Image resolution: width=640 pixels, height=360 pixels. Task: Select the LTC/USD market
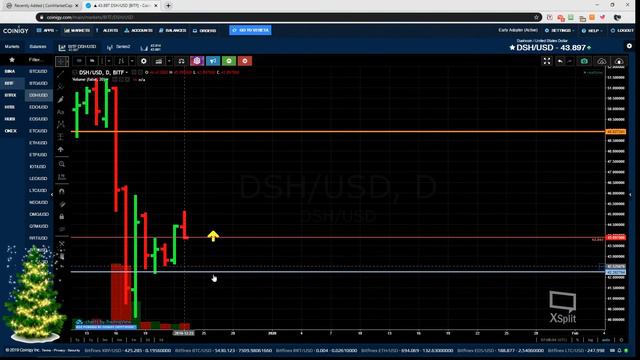pyautogui.click(x=38, y=191)
